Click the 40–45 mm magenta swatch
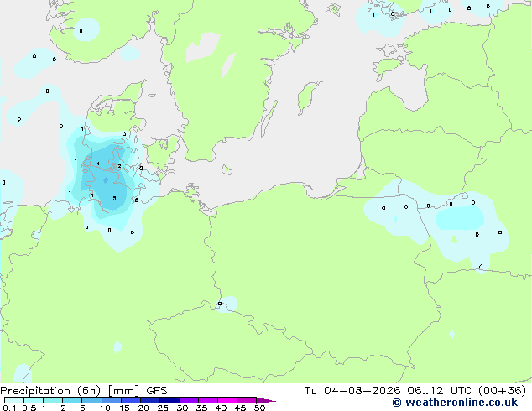532x411 pixels. (227, 400)
